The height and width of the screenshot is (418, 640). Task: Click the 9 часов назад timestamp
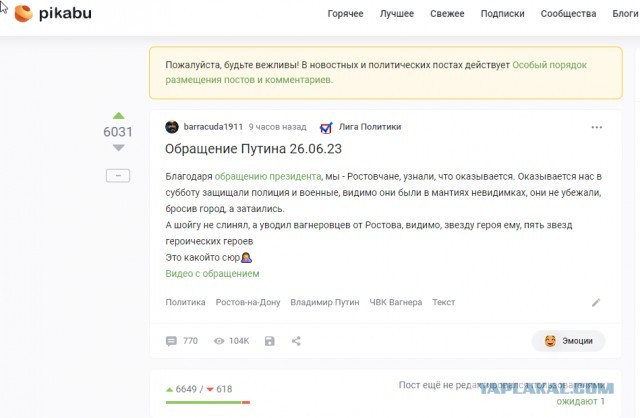[x=278, y=127]
